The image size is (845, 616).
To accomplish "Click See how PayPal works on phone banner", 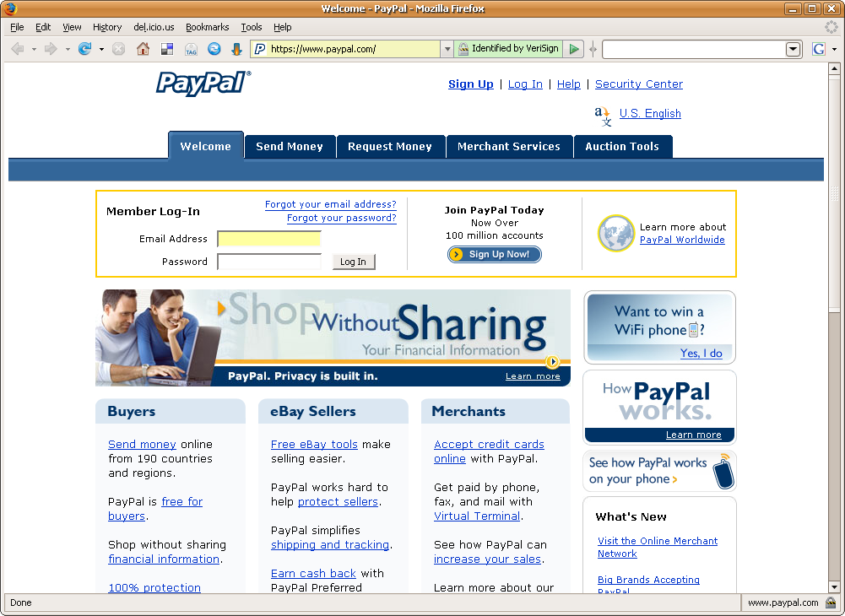I will pos(659,471).
